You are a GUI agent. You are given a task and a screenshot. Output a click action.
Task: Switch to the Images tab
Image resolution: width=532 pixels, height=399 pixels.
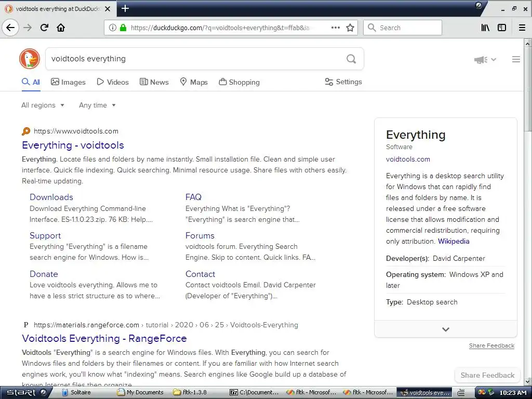(x=68, y=82)
